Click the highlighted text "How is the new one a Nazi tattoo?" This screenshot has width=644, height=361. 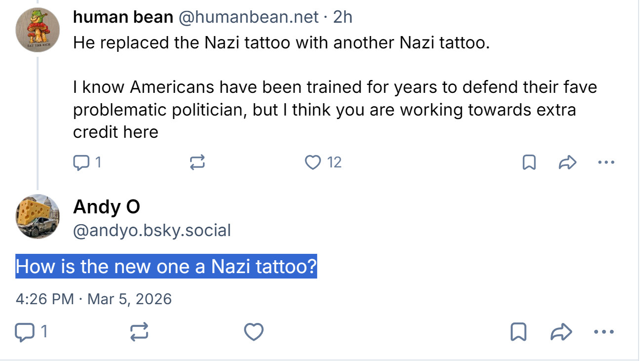pyautogui.click(x=166, y=267)
